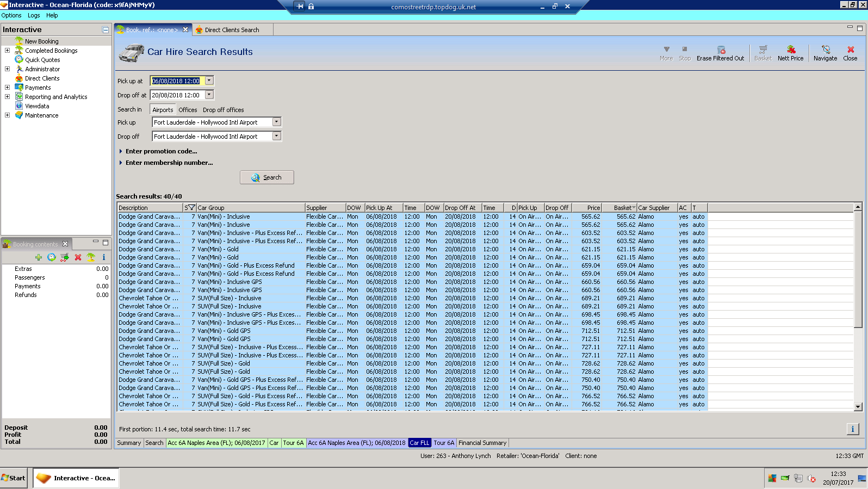The image size is (868, 489).
Task: Open Acc 6A Naples Area 06/08/2018 tab
Action: [357, 443]
